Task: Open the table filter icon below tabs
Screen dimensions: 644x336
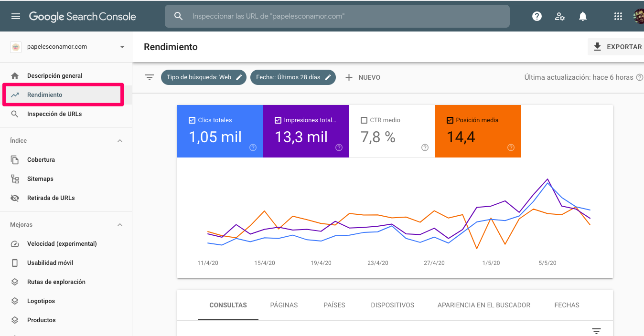Action: click(596, 331)
